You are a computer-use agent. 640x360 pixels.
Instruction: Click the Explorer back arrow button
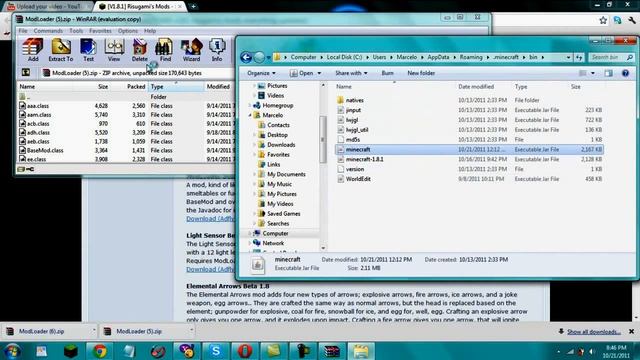[246, 57]
